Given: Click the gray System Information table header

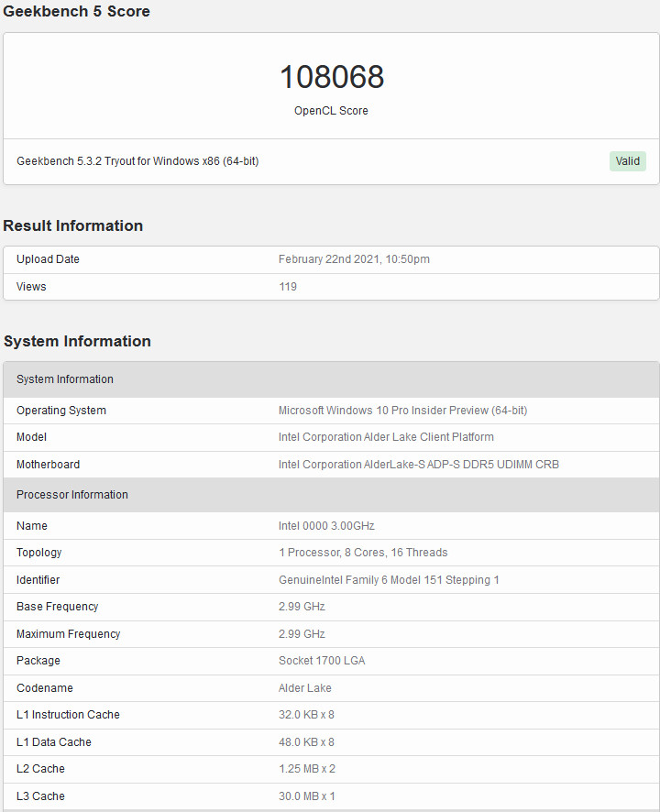Looking at the screenshot, I should point(331,379).
